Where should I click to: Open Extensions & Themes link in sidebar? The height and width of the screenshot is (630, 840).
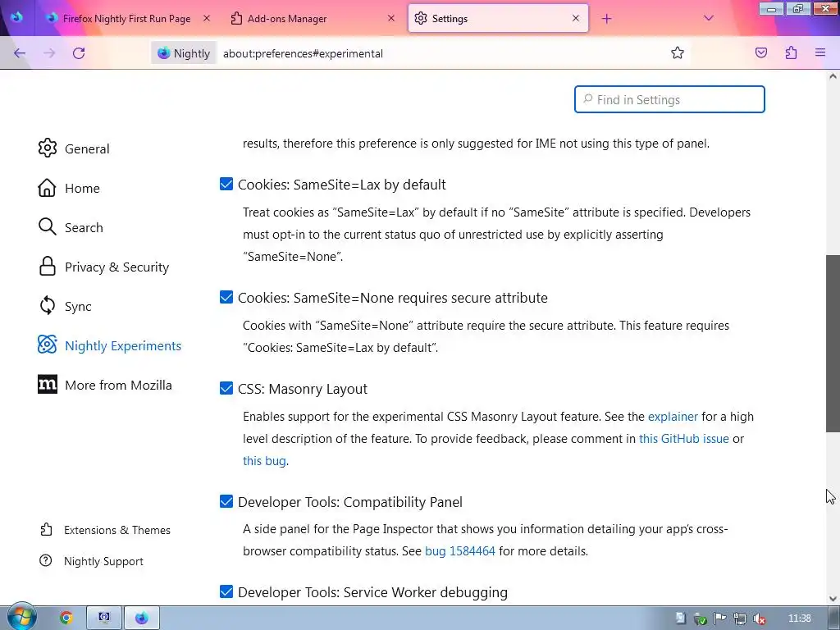[116, 530]
